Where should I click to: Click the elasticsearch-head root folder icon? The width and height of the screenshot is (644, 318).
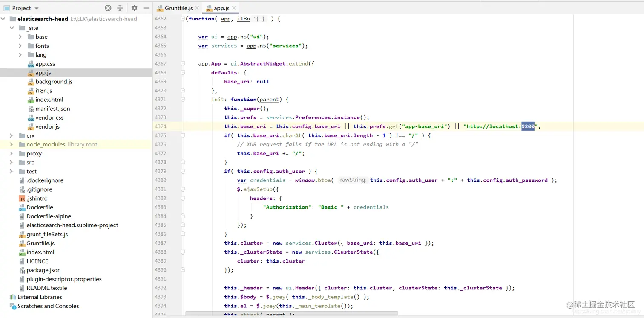coord(12,19)
